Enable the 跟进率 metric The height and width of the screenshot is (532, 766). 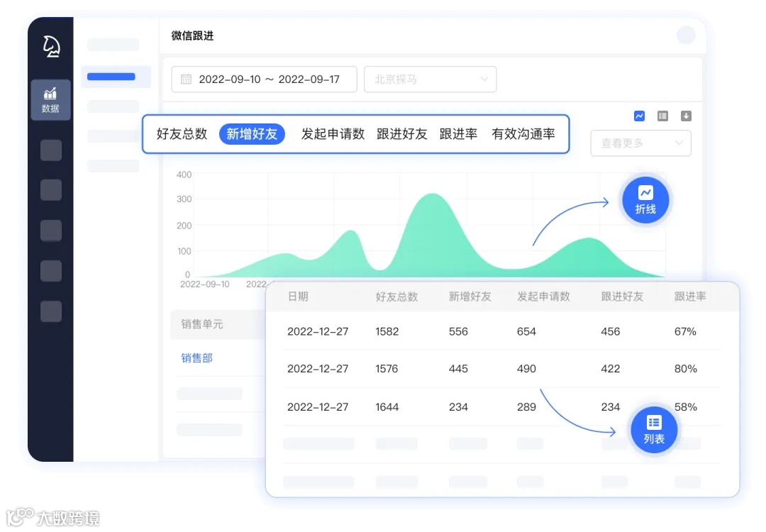point(459,133)
